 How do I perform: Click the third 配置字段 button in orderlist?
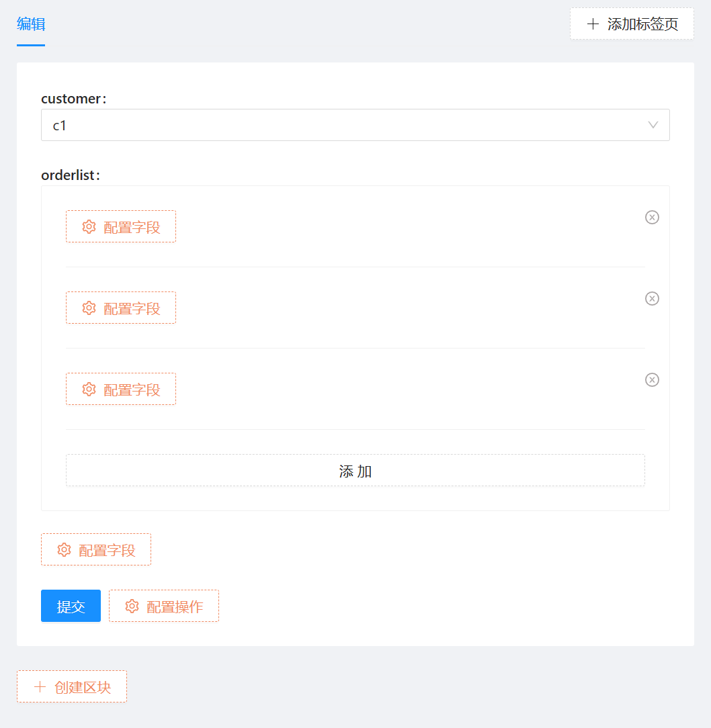pyautogui.click(x=121, y=389)
